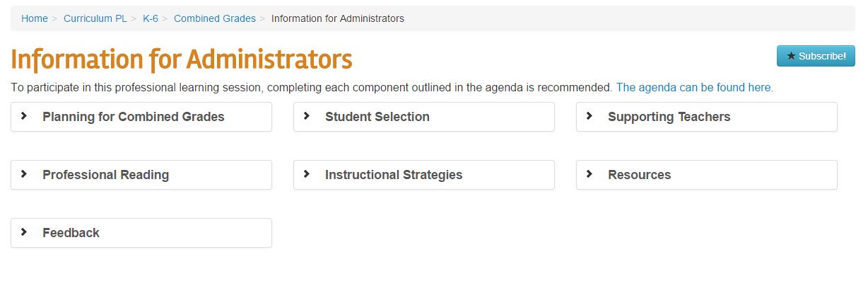Click the chevron icon beside Planning for Combined Grades
This screenshot has height=286, width=868.
(x=24, y=116)
